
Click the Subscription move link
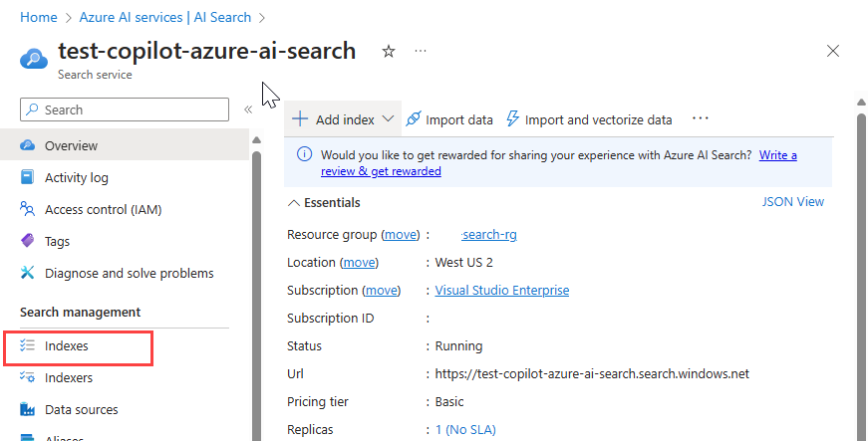point(382,290)
